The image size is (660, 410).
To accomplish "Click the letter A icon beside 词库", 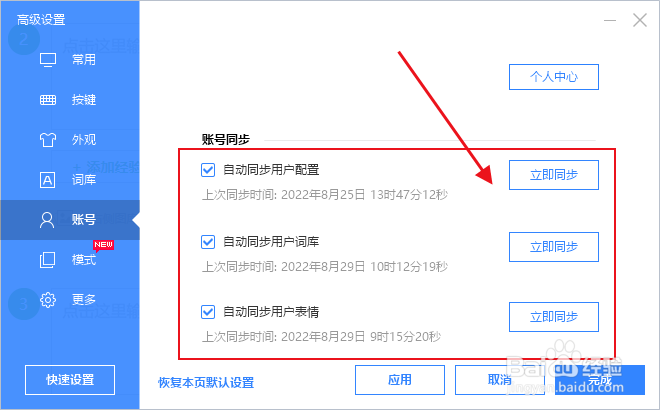I will click(x=48, y=180).
